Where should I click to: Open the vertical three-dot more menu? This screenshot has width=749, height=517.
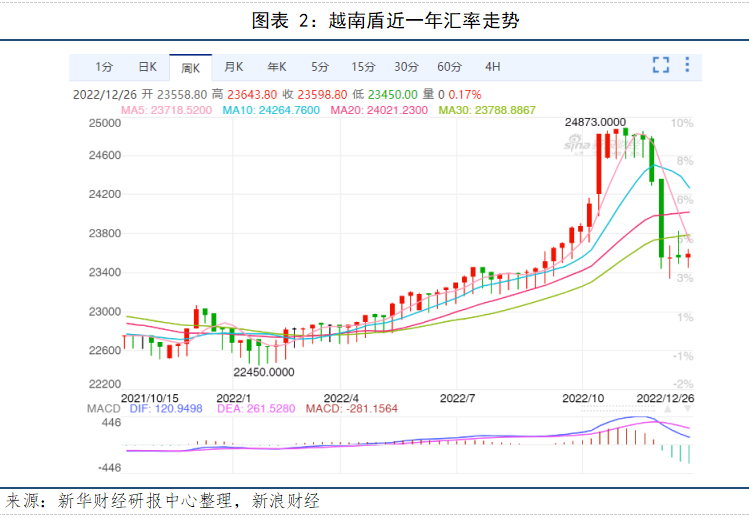coord(688,65)
